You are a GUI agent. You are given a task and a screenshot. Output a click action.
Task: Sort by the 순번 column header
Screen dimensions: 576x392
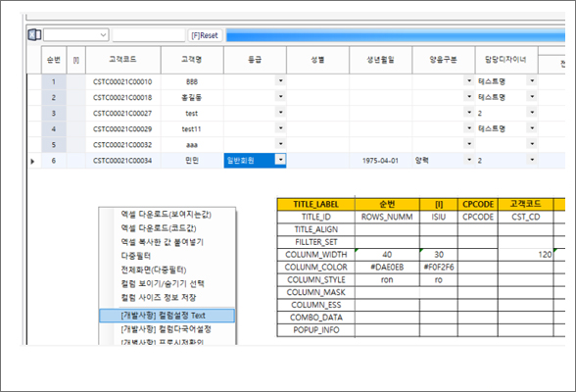pyautogui.click(x=54, y=60)
